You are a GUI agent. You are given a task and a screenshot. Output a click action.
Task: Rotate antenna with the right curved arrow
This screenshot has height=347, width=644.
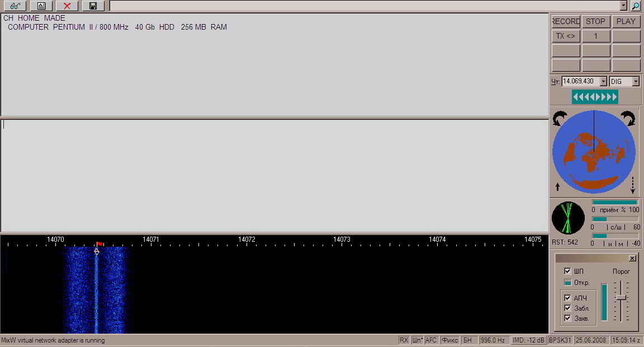coord(628,118)
